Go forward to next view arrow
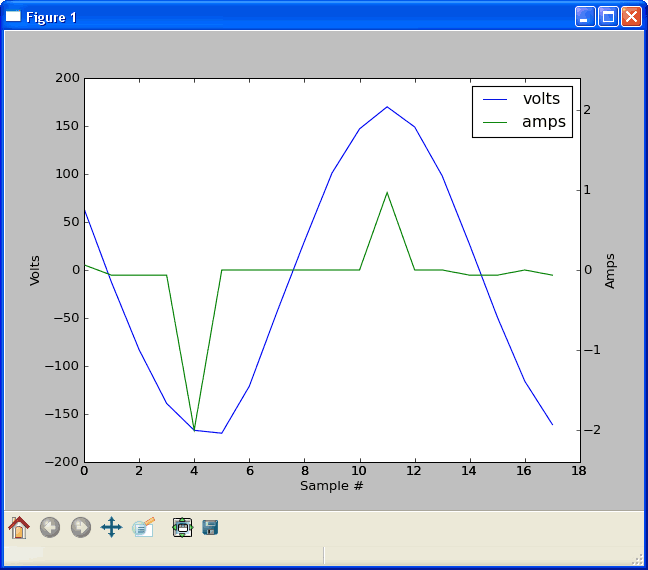 click(x=81, y=527)
